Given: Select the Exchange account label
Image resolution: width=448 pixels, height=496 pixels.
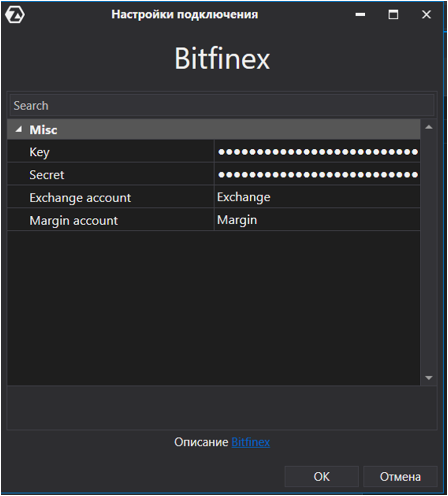Looking at the screenshot, I should (80, 198).
